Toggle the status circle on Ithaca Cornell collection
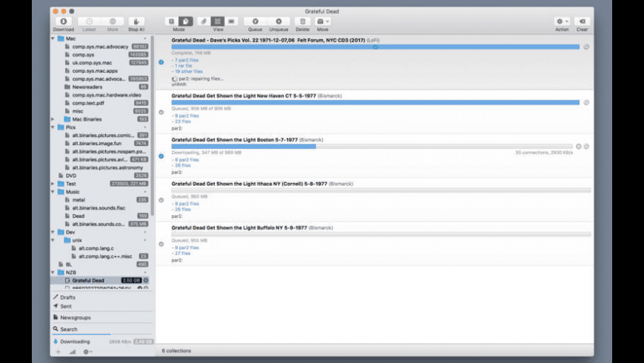Image resolution: width=644 pixels, height=363 pixels. click(x=161, y=200)
